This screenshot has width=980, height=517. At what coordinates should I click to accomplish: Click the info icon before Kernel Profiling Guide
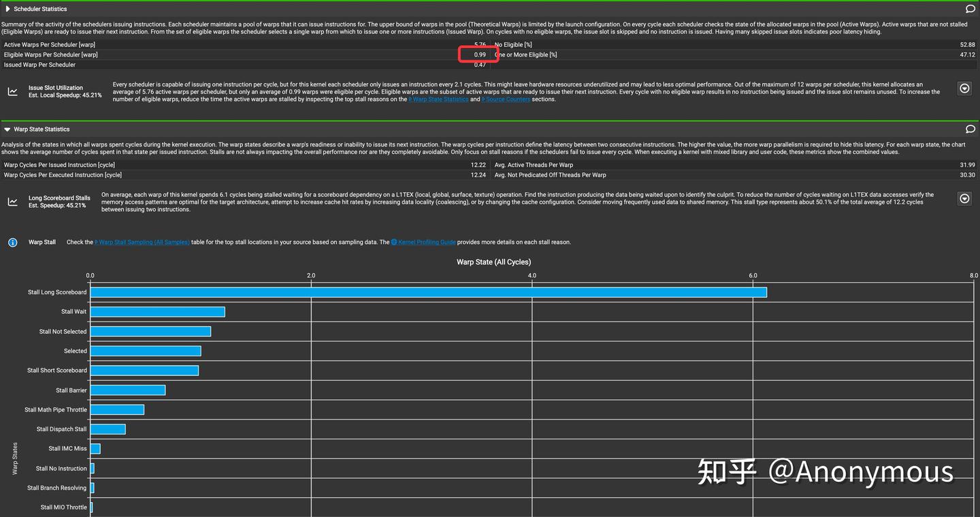pos(393,242)
